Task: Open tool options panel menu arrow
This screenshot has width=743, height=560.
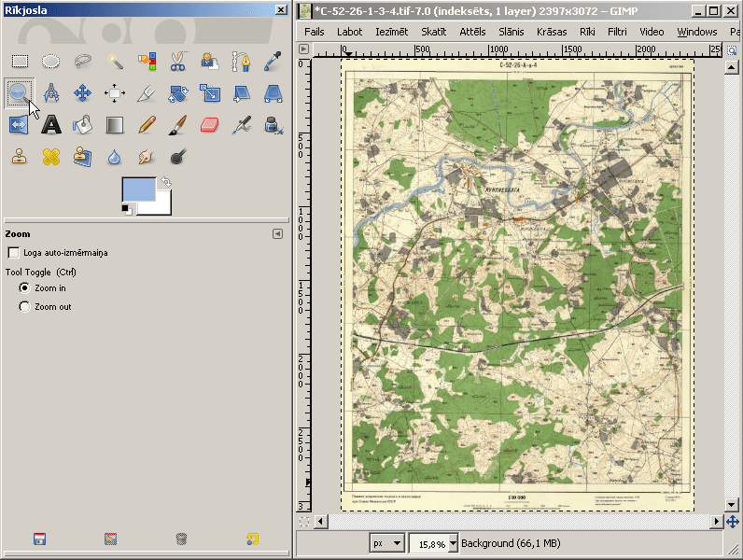Action: [277, 233]
